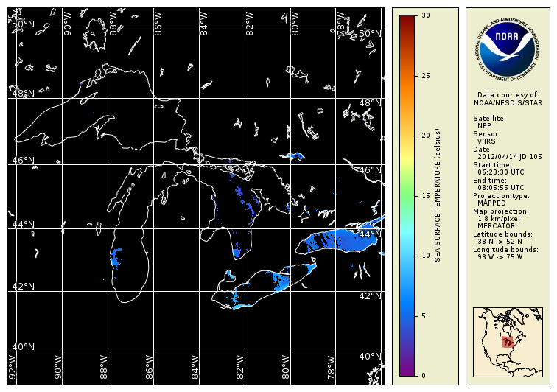Click the color bar tick label 25
Viewport: 557px width, 392px height.
426,76
